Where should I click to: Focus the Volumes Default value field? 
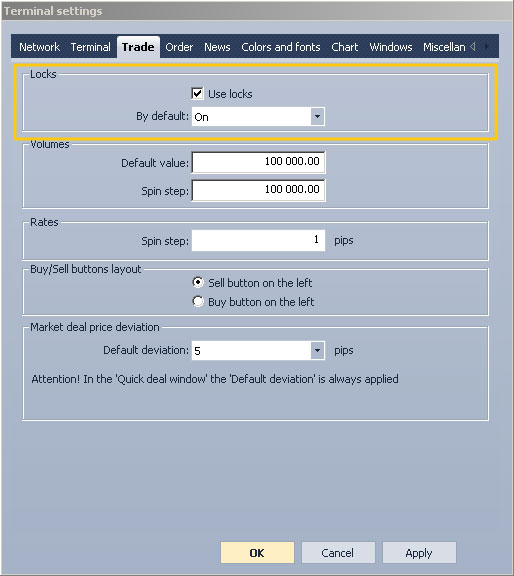[x=258, y=162]
